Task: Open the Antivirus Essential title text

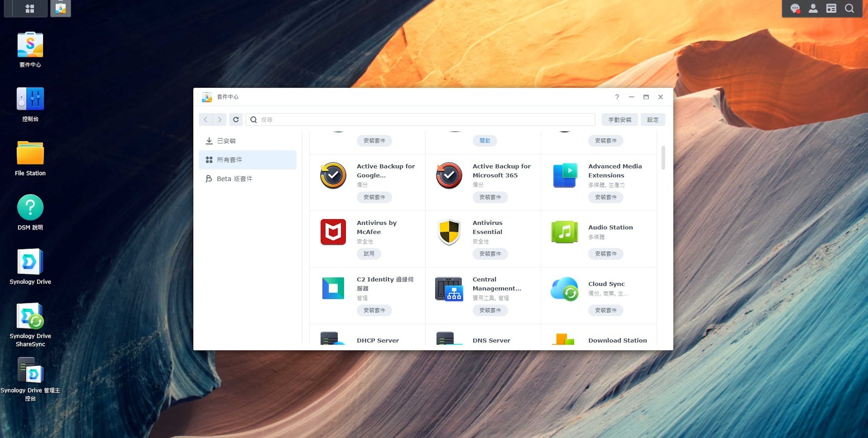Action: [488, 227]
